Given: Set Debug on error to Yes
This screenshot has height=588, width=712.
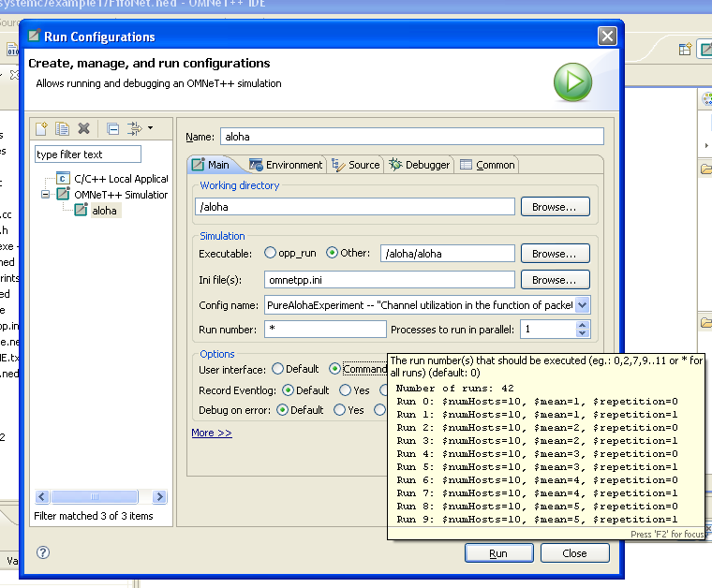Looking at the screenshot, I should [339, 410].
